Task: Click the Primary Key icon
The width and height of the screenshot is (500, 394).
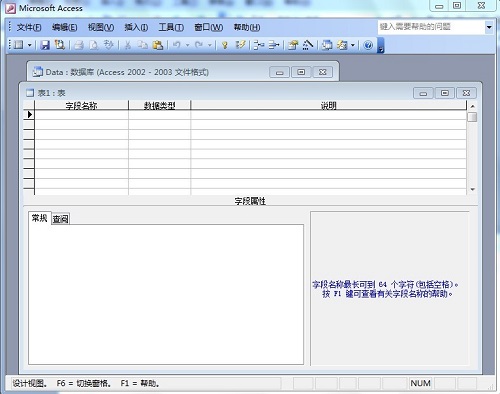Action: point(225,45)
